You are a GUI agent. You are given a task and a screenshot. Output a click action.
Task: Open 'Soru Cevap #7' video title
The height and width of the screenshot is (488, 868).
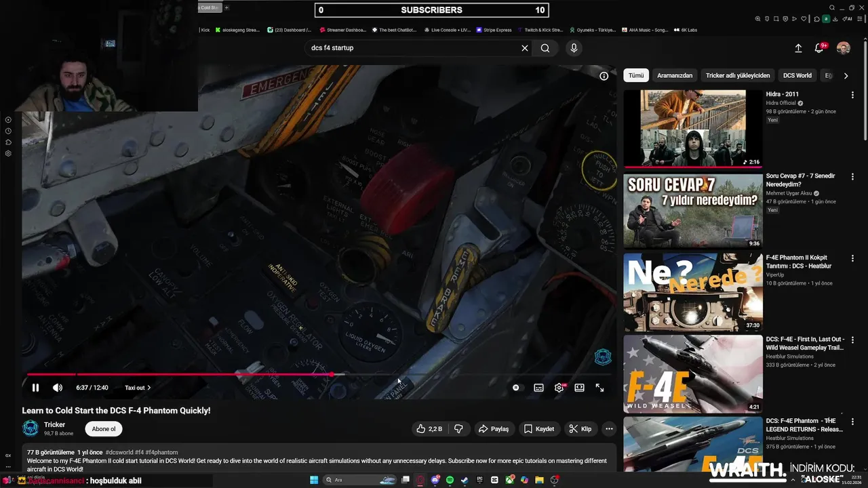coord(800,180)
